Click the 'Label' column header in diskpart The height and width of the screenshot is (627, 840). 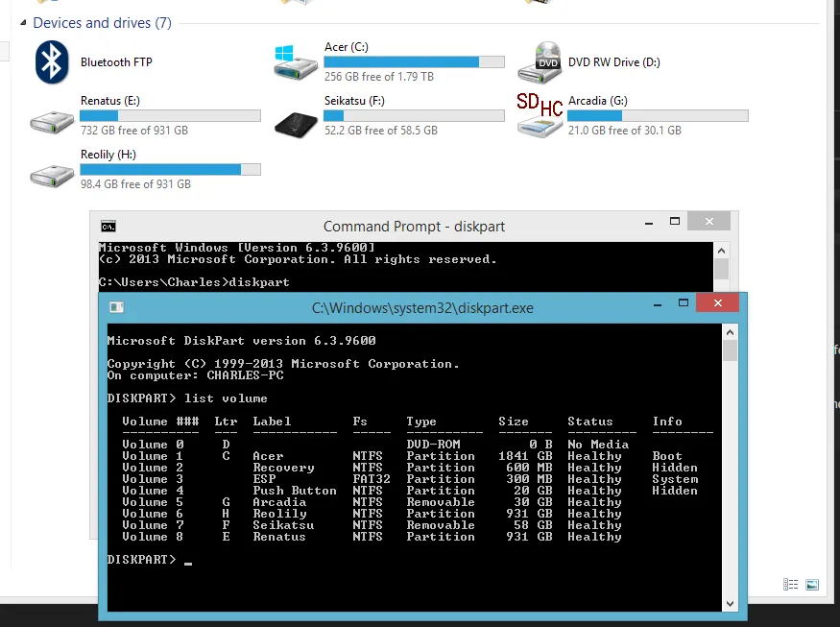click(x=272, y=422)
